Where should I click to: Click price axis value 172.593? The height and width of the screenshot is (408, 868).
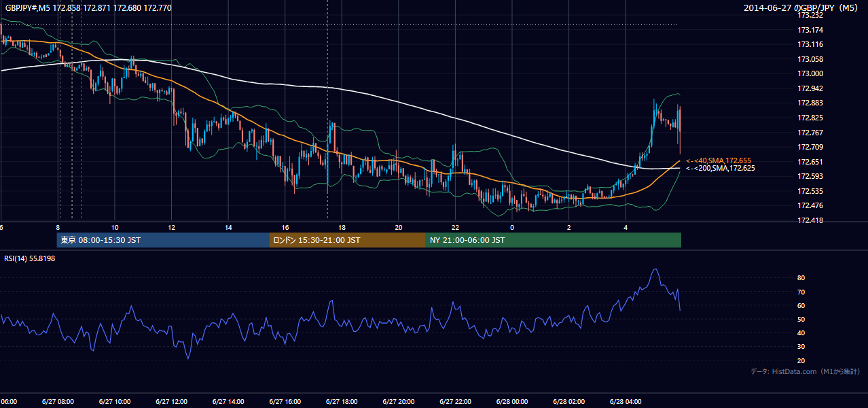pyautogui.click(x=810, y=177)
